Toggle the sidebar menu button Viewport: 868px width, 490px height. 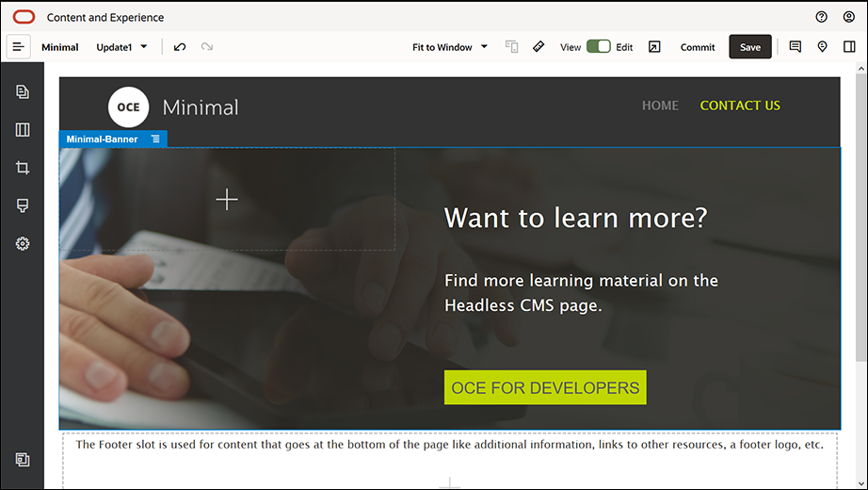[x=18, y=47]
